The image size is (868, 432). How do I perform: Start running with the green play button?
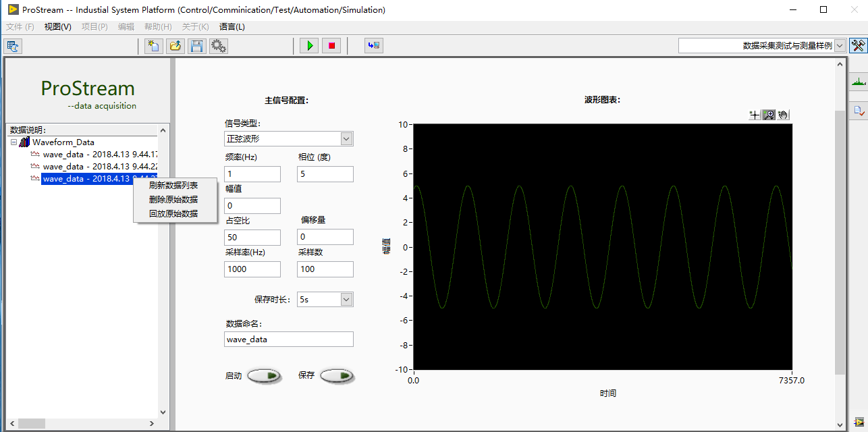pyautogui.click(x=309, y=46)
